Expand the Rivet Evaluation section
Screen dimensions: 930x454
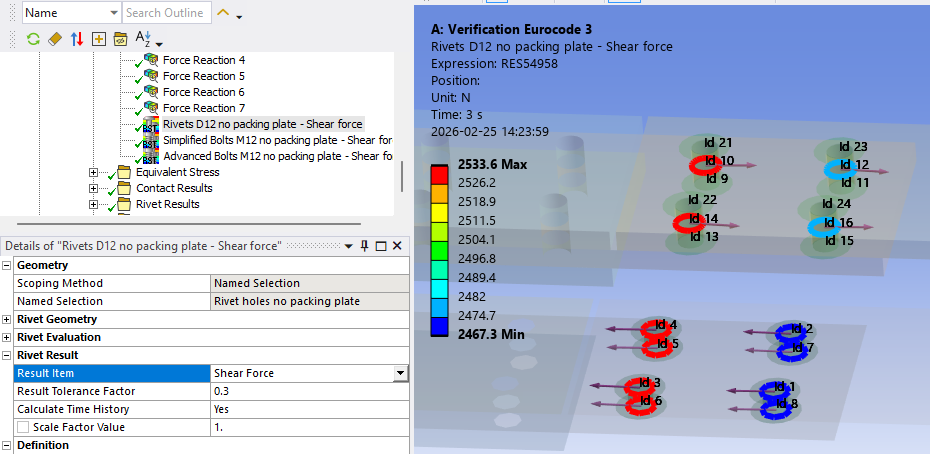click(x=8, y=338)
